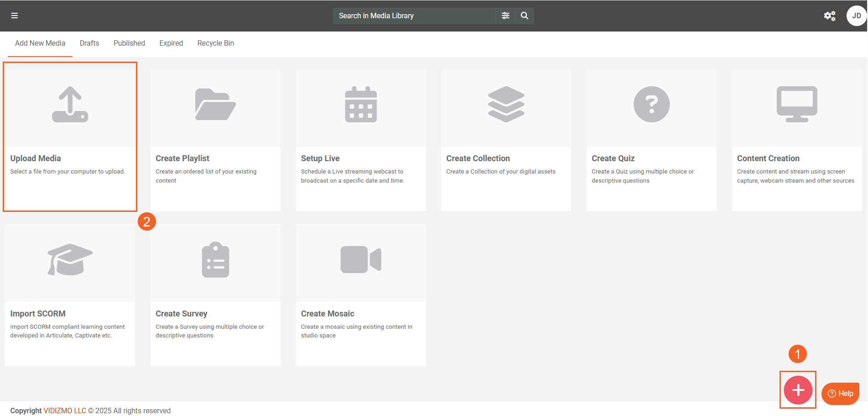Open the hamburger navigation menu

point(15,16)
